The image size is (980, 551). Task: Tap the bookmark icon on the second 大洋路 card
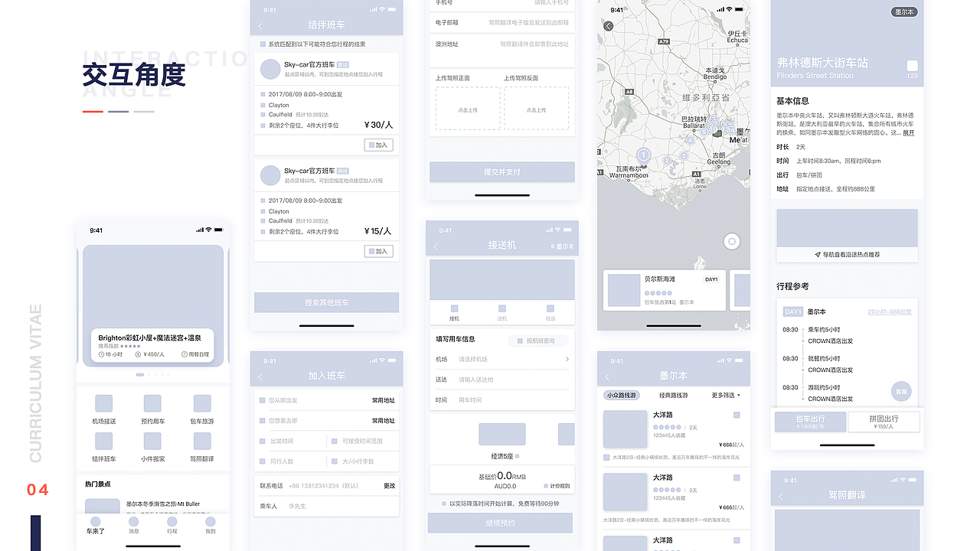pos(737,478)
